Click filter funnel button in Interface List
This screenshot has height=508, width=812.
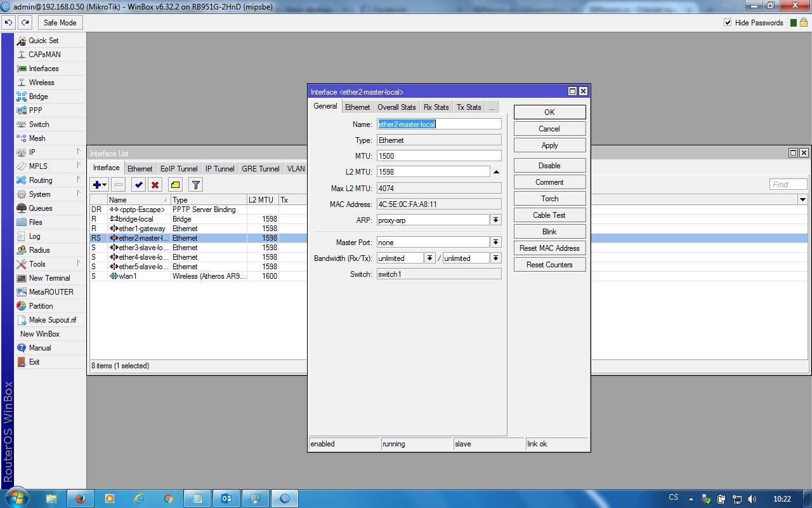pos(196,185)
